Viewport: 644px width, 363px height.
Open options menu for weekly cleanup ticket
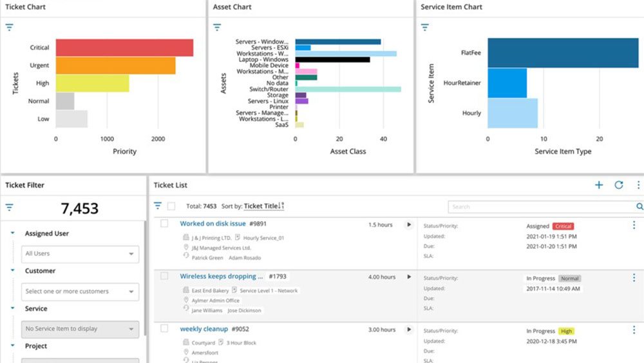(x=634, y=330)
